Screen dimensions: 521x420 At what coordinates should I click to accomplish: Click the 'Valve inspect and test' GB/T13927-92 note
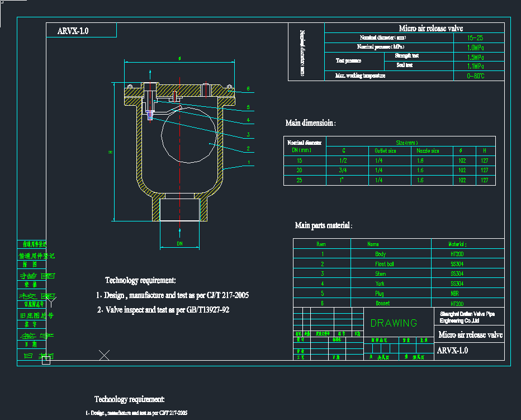point(163,310)
